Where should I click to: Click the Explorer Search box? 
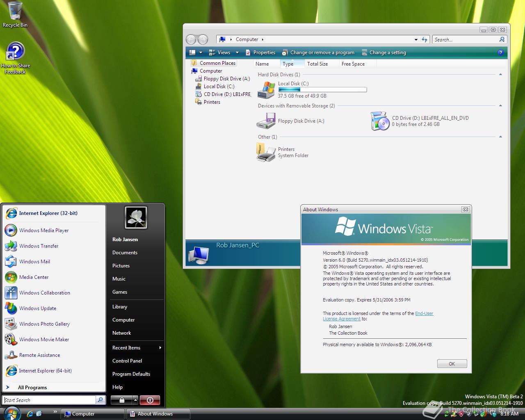click(x=466, y=40)
